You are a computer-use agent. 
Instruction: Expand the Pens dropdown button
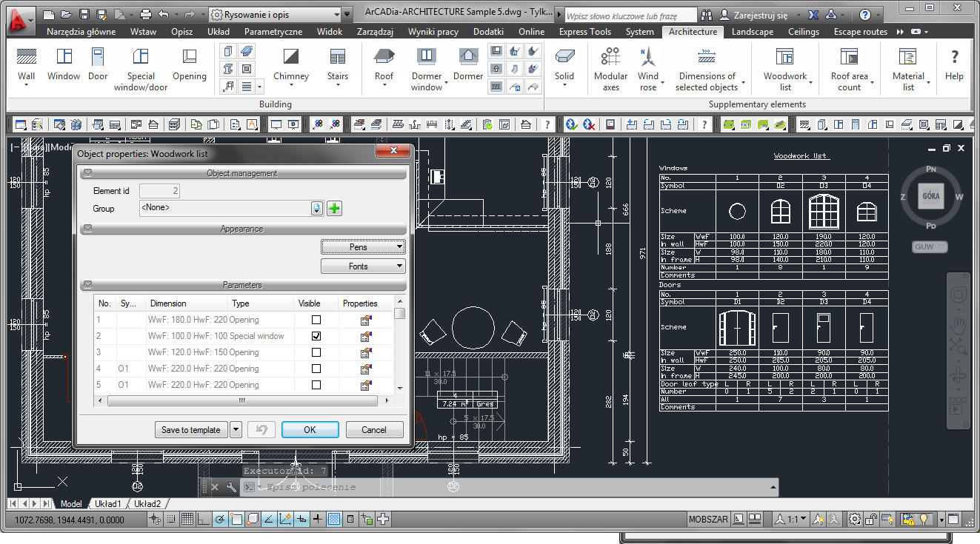click(x=363, y=247)
